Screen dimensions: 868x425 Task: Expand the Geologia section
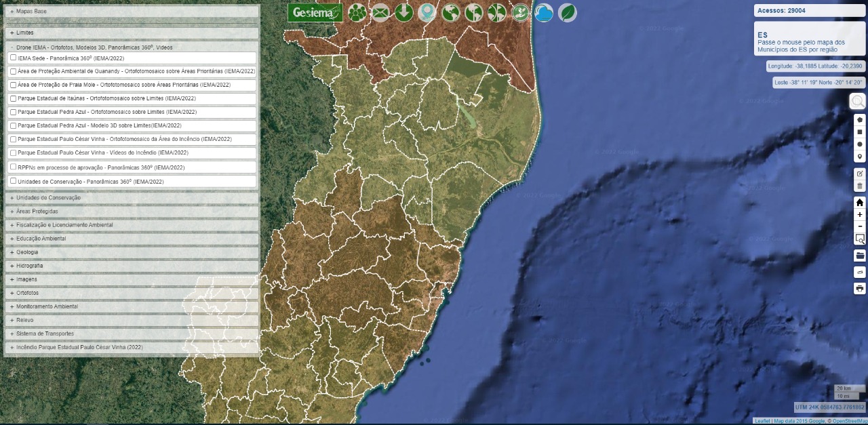point(132,252)
